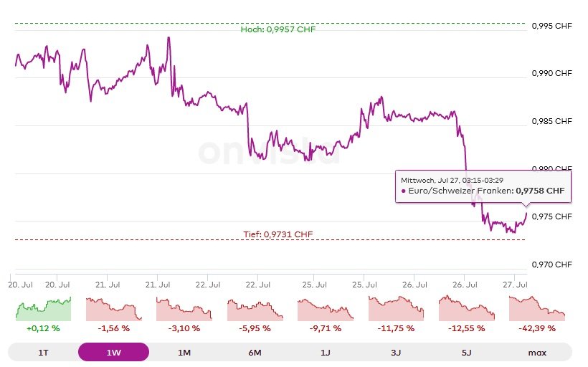
Task: Click the purple tooltip series dot
Action: point(403,191)
